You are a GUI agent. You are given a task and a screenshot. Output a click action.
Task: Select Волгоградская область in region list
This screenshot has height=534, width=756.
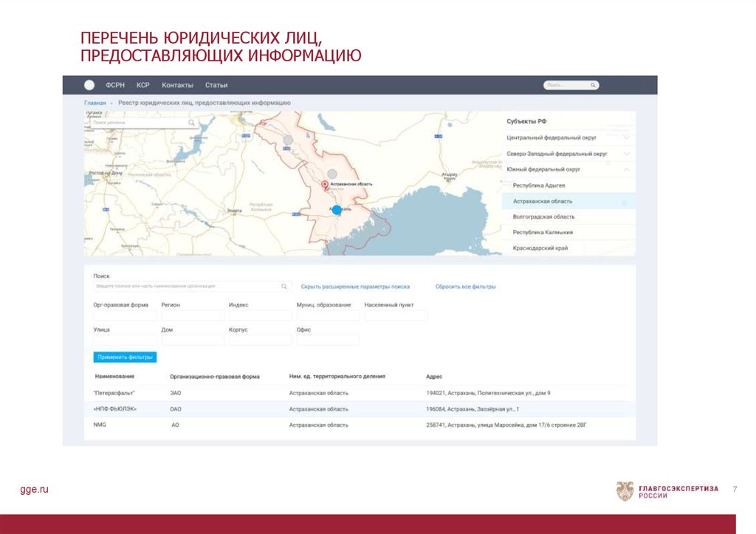[543, 217]
